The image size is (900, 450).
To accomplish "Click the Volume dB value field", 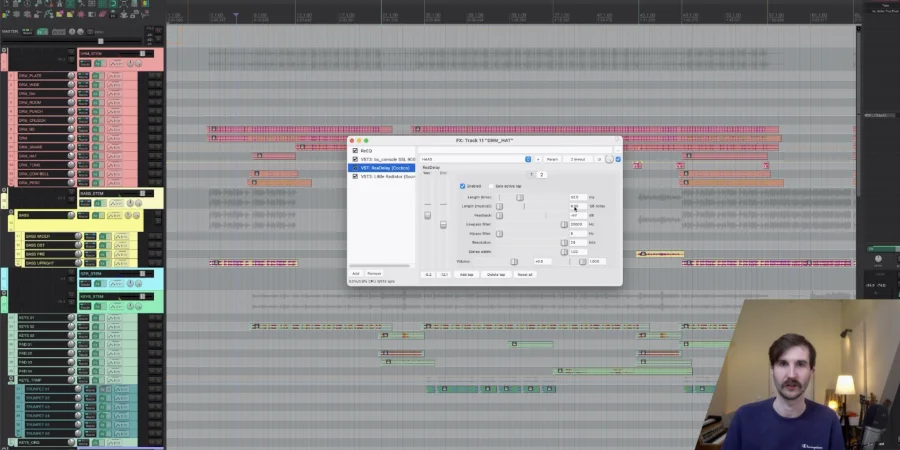I will click(x=542, y=262).
